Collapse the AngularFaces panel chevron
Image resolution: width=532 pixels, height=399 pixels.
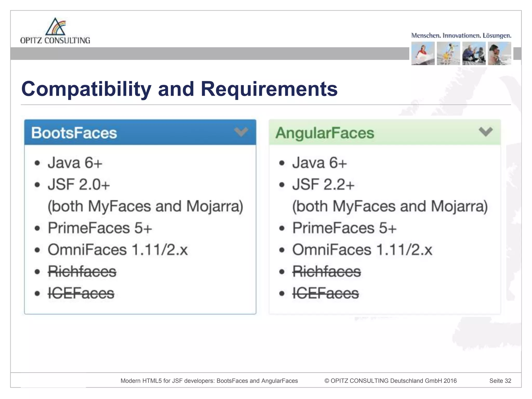coord(486,132)
